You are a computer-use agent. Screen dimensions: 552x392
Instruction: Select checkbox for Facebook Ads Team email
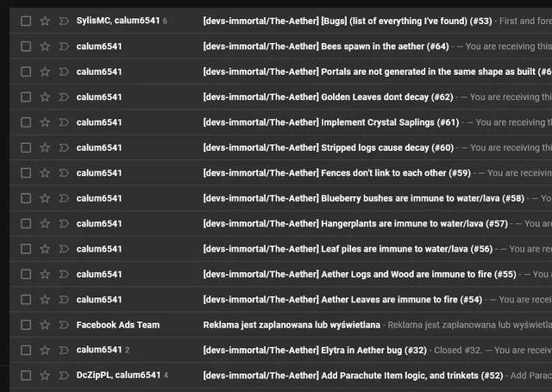point(26,325)
